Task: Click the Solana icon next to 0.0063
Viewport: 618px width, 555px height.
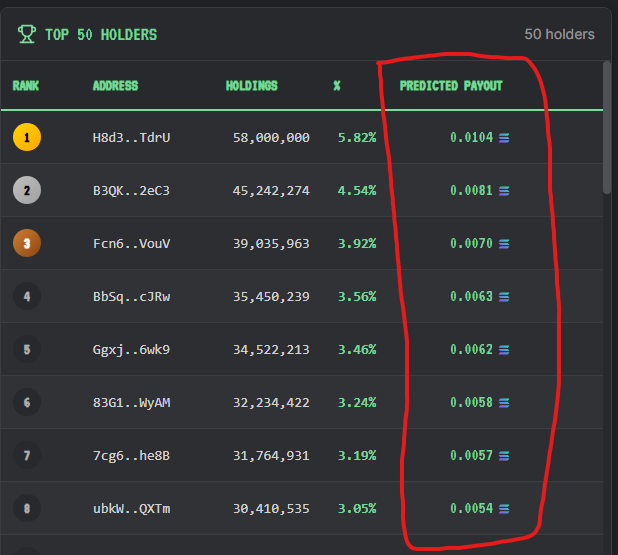Action: (x=504, y=296)
